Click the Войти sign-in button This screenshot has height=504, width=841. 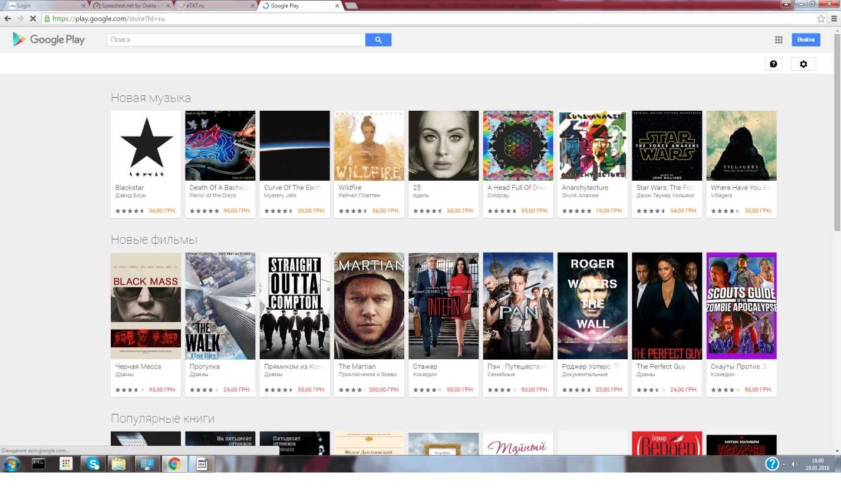[806, 39]
